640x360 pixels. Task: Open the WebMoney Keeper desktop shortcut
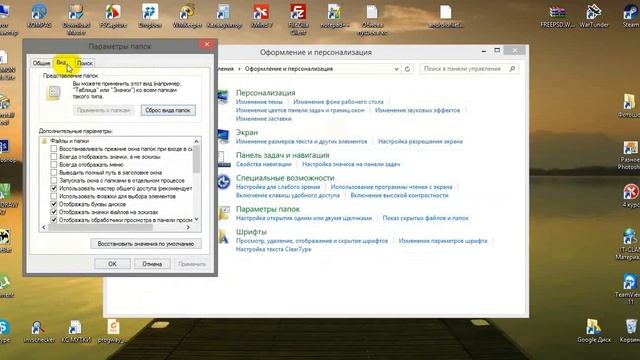tap(187, 16)
